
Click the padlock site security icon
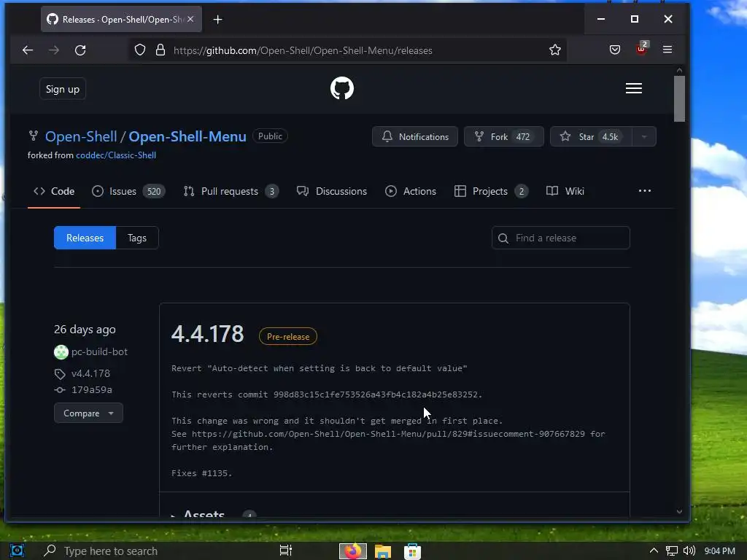pos(160,50)
